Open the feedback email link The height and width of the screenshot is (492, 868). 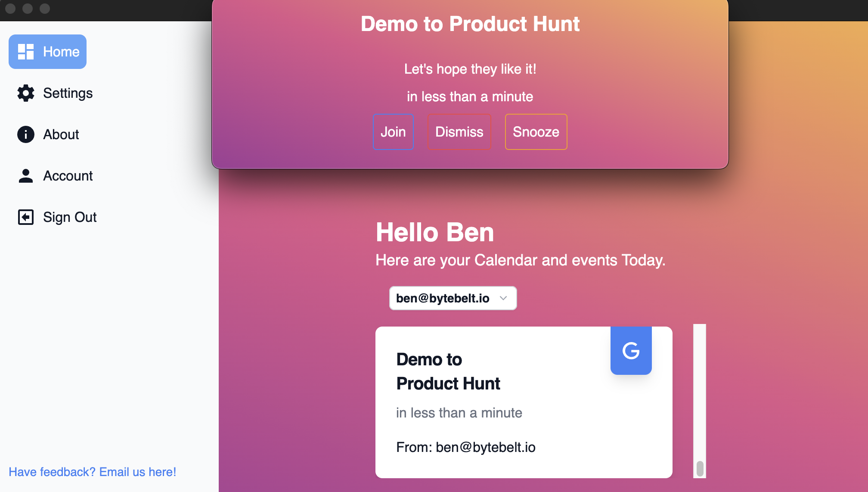click(x=92, y=472)
